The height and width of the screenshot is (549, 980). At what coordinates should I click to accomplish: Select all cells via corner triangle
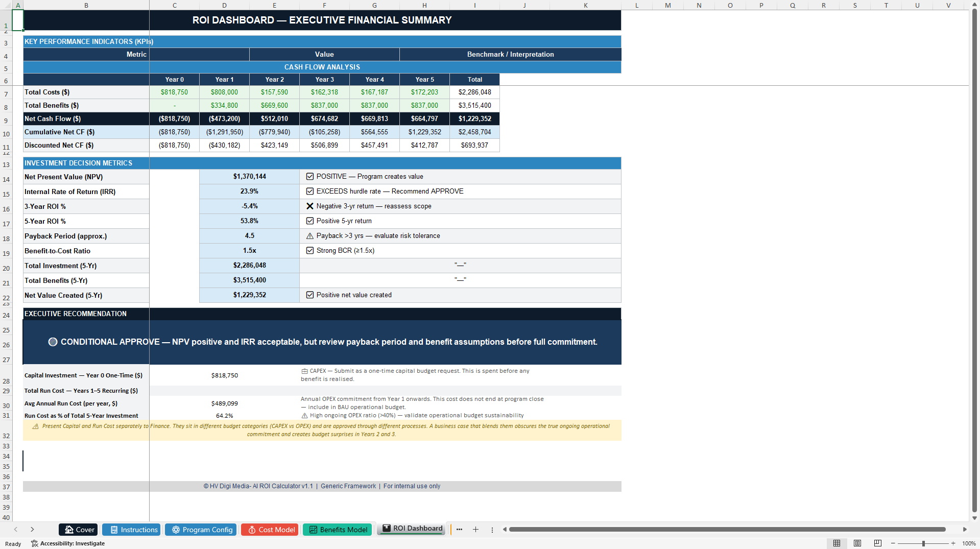click(6, 5)
